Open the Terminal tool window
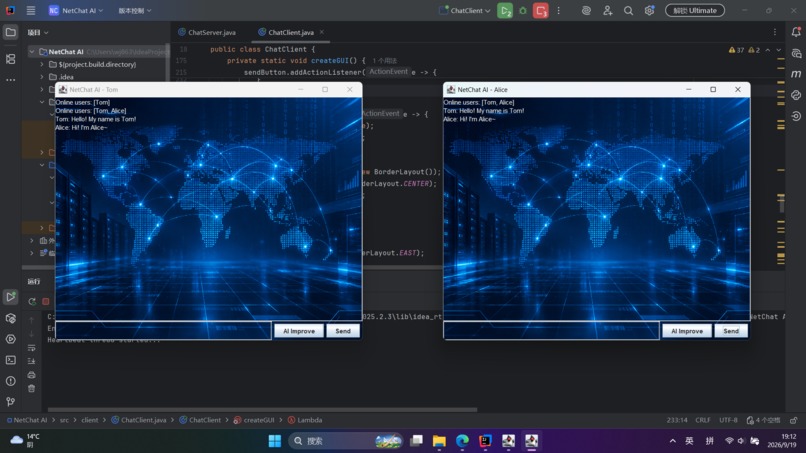This screenshot has width=806, height=453. pos(10,360)
